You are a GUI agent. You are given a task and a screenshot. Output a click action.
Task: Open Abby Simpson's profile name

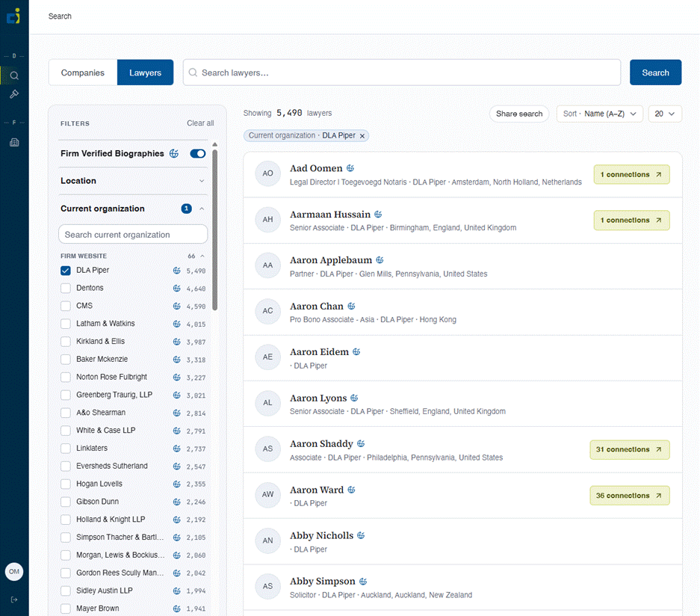322,581
